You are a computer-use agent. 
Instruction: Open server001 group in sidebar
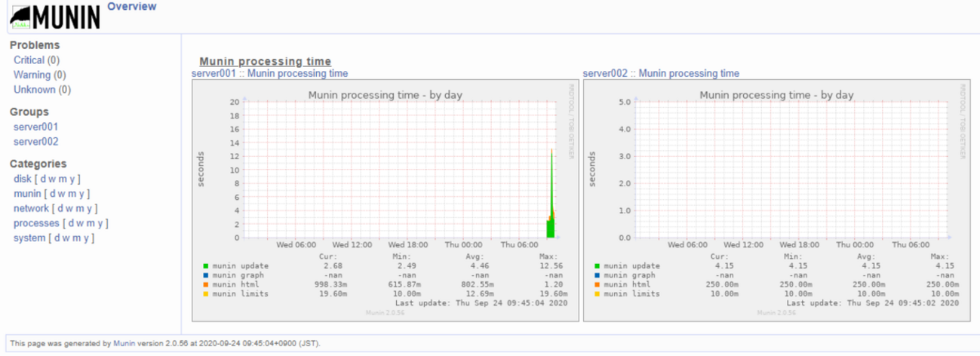coord(35,127)
